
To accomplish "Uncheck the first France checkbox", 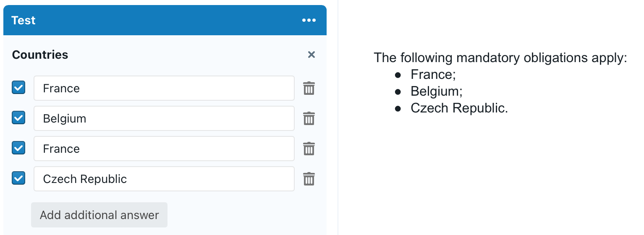I will [x=18, y=87].
